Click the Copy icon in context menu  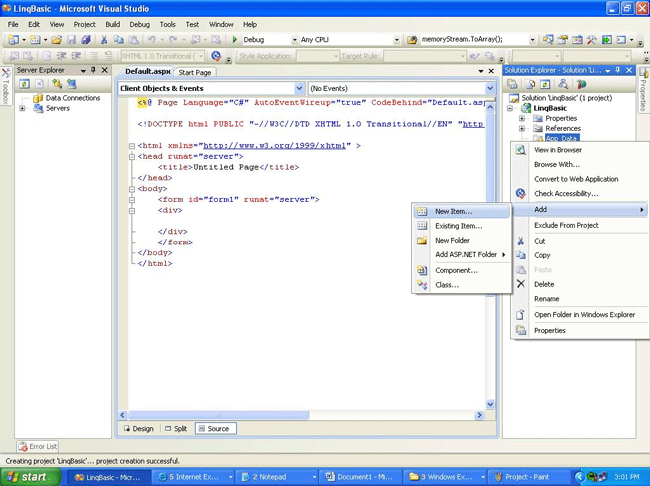(x=520, y=255)
